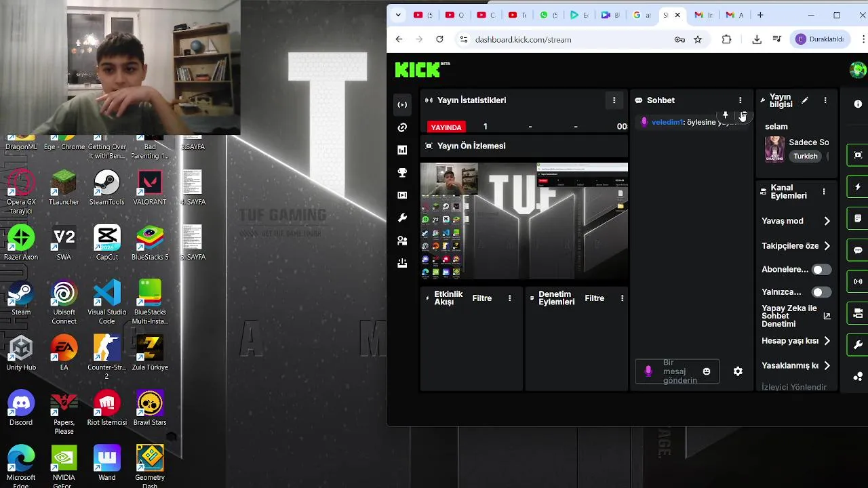Click the info icon on the right panel
This screenshot has height=488, width=868.
858,104
